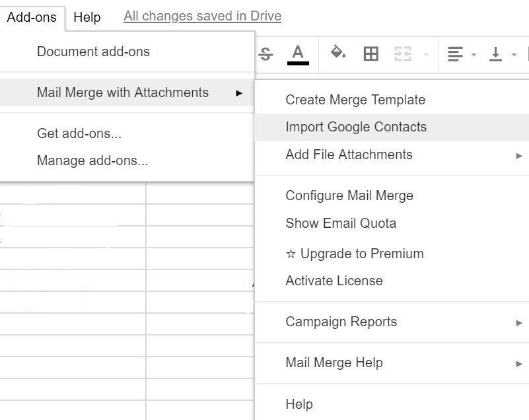Choose Create Merge Template

(355, 99)
